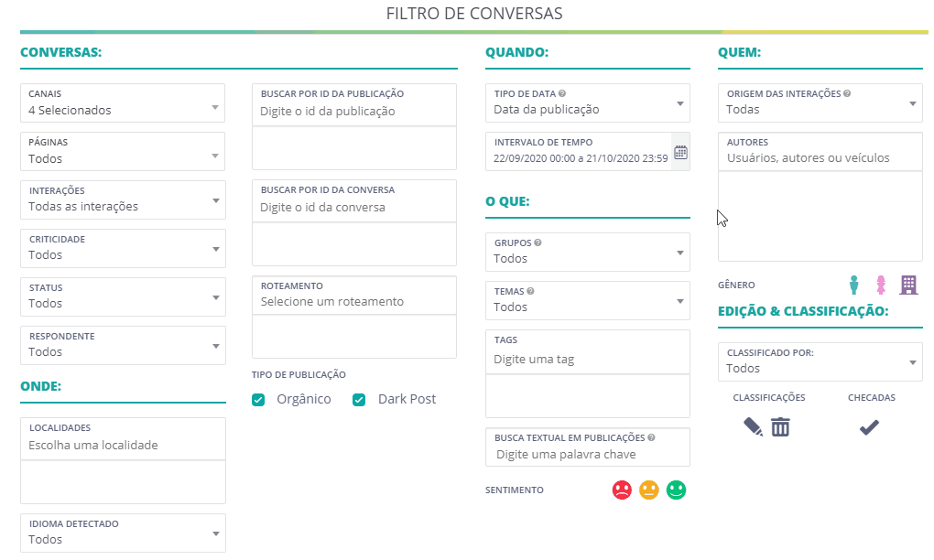Open the Canais dropdown
934x560 pixels.
pos(123,102)
